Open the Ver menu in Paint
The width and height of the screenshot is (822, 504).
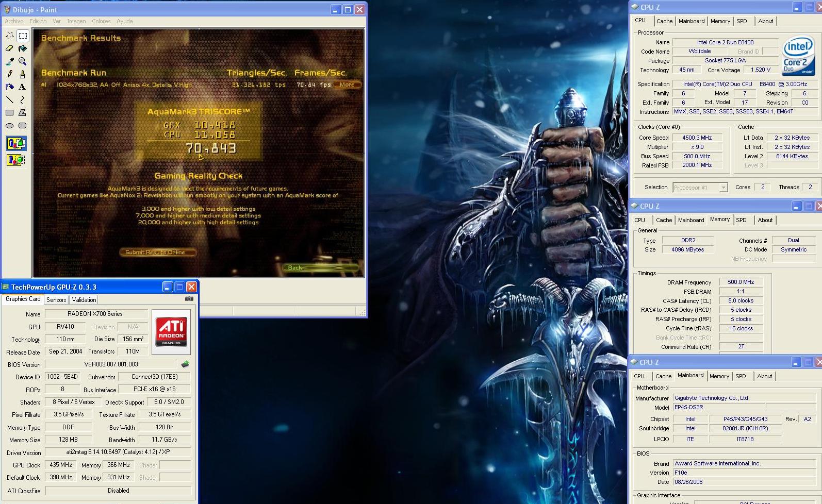[57, 21]
